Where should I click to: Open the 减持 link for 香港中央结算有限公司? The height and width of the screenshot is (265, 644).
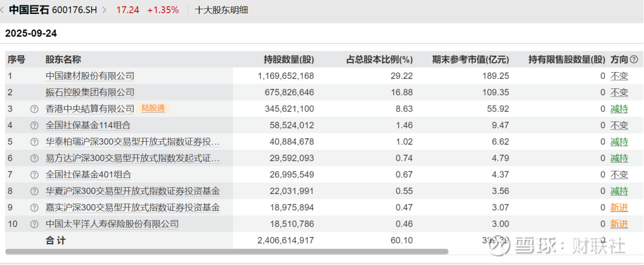click(619, 109)
